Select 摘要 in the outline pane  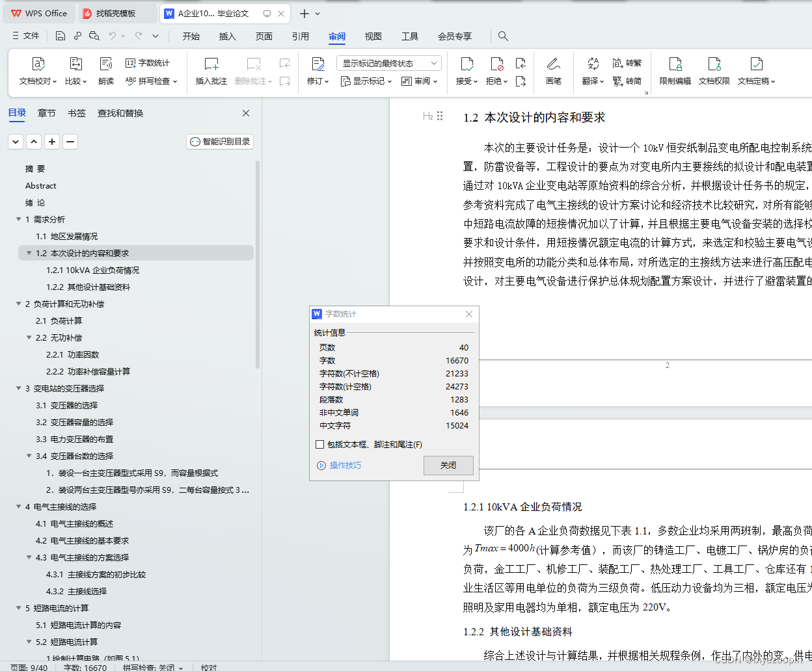36,168
